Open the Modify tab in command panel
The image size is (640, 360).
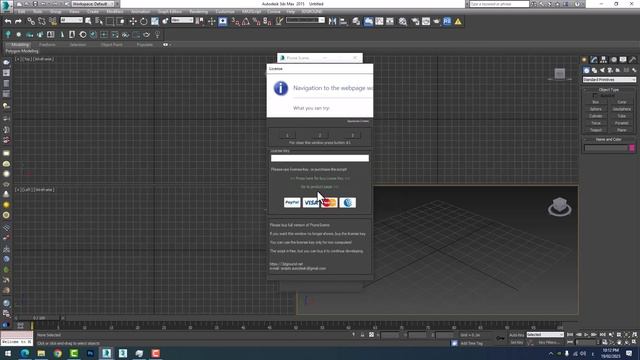tap(594, 60)
